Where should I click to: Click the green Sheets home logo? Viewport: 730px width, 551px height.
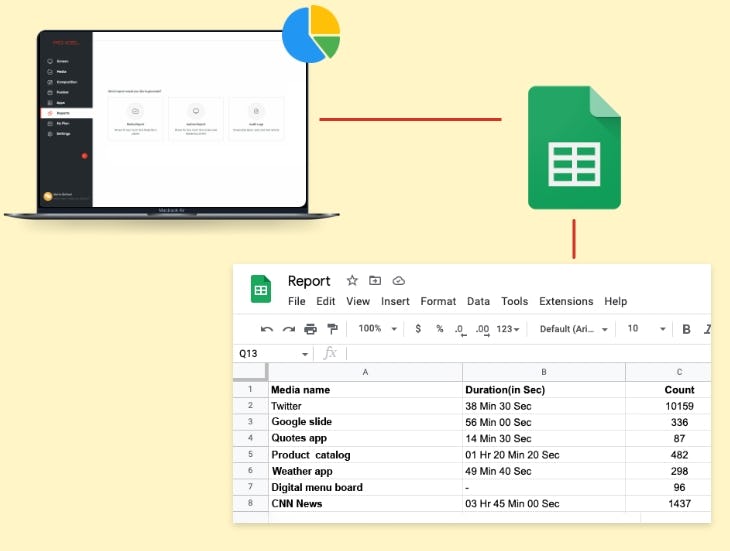261,289
